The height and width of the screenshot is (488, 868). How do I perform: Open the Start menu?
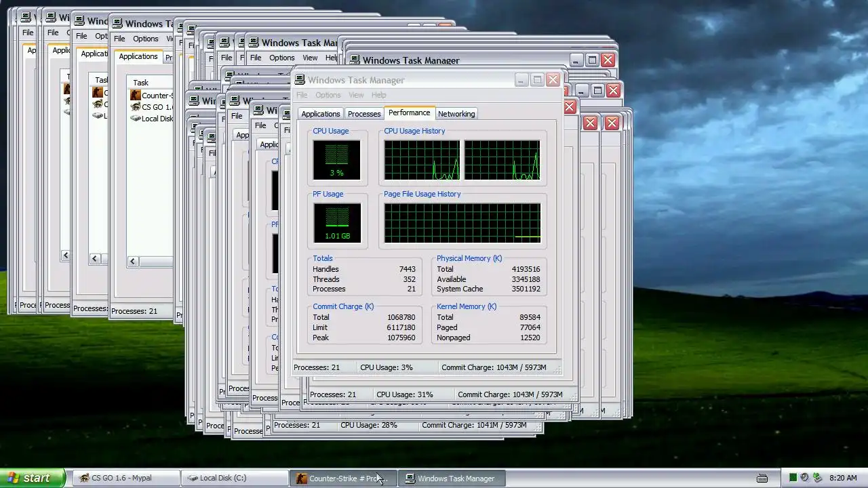pyautogui.click(x=33, y=478)
